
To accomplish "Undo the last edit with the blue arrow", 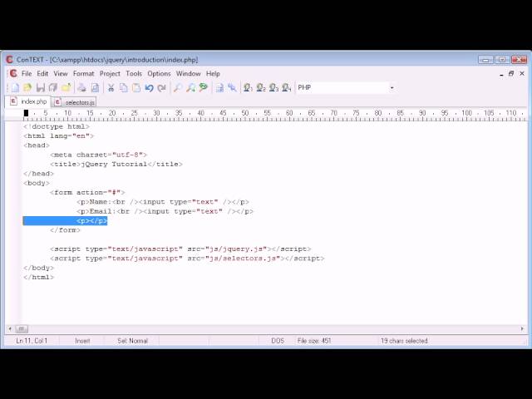I will coord(149,88).
